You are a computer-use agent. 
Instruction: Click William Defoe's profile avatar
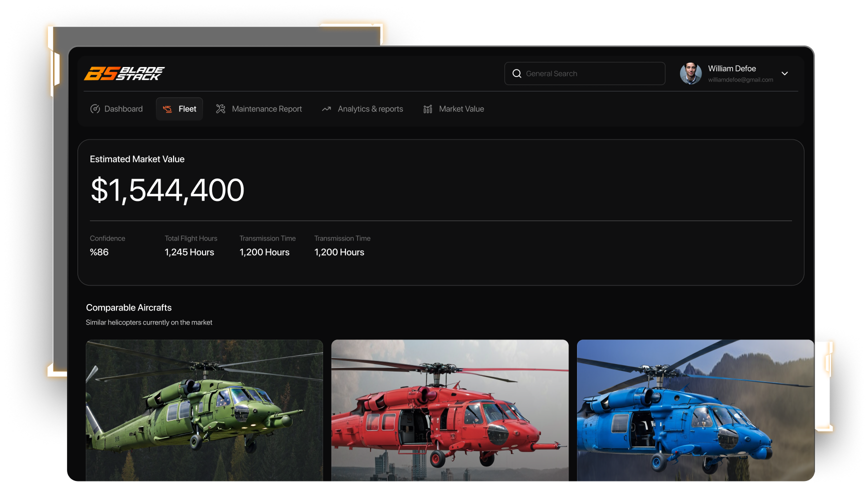(690, 73)
